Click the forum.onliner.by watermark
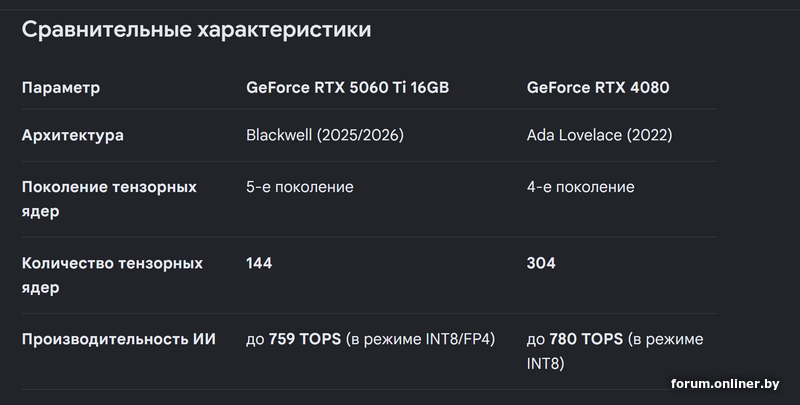This screenshot has width=800, height=405. [725, 384]
